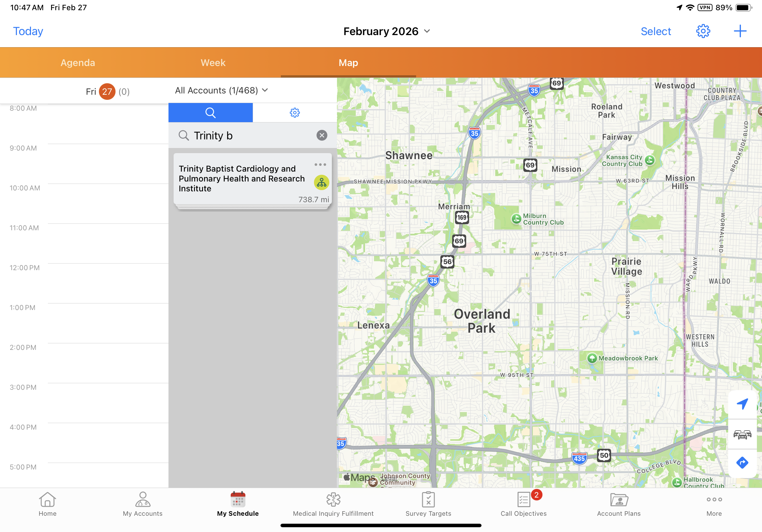Tap the Select button
The height and width of the screenshot is (532, 762).
(655, 31)
